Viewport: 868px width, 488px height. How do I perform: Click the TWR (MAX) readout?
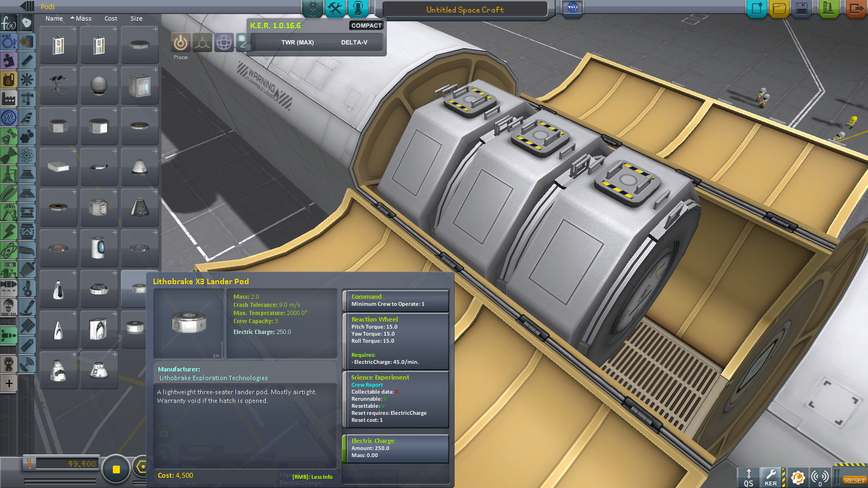coord(297,42)
